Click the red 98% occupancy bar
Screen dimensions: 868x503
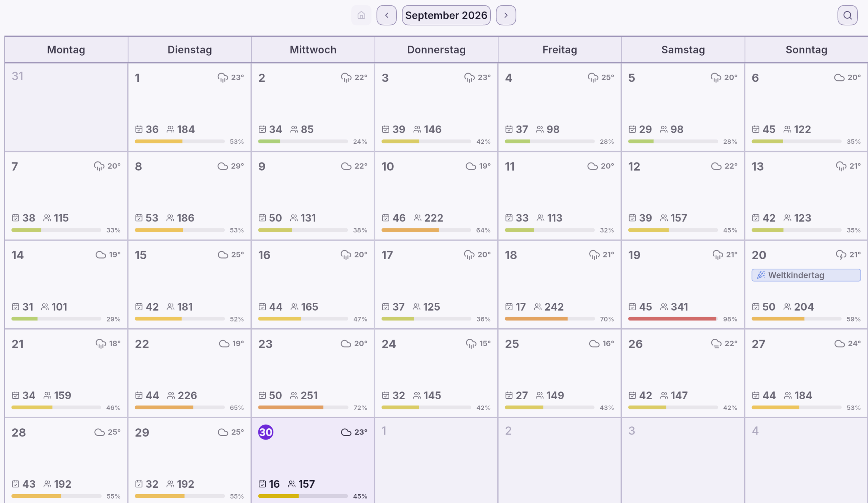673,319
